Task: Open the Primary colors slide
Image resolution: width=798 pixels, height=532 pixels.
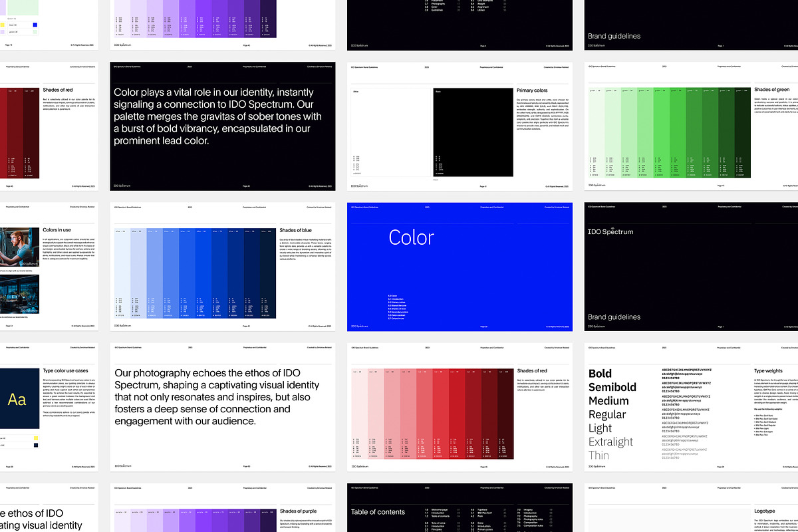Action: click(460, 126)
